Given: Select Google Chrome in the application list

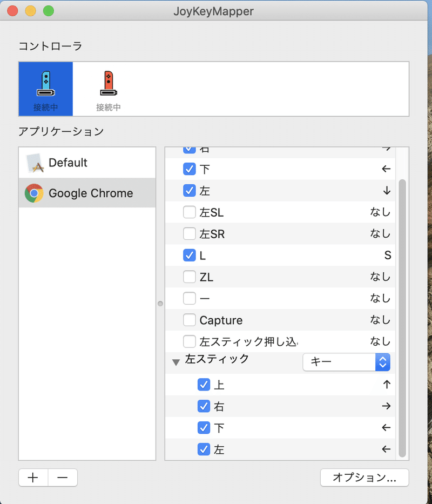Looking at the screenshot, I should pyautogui.click(x=87, y=193).
